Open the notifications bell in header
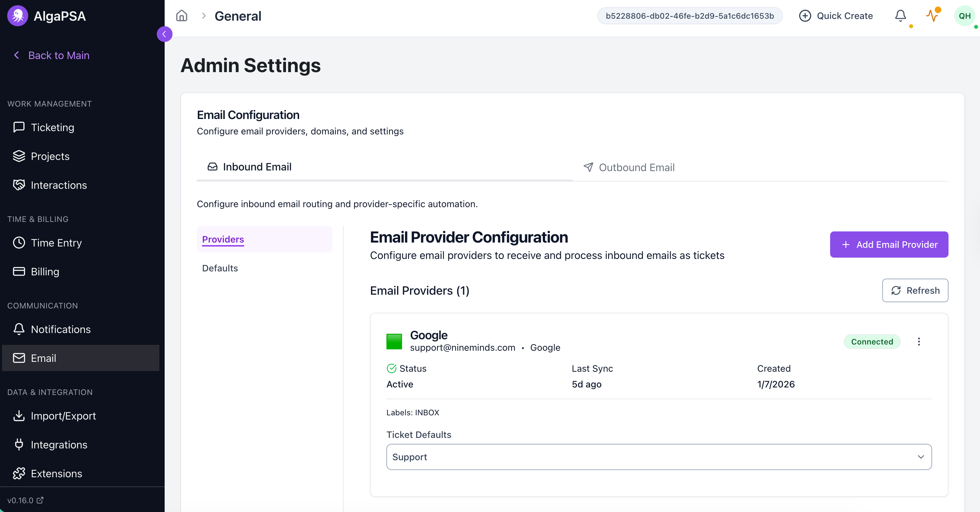This screenshot has height=512, width=980. coord(900,16)
